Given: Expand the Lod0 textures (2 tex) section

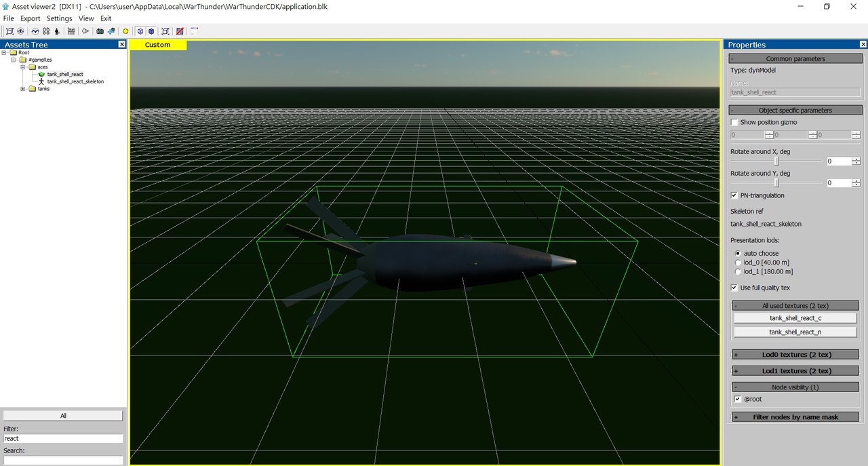Looking at the screenshot, I should pos(795,354).
